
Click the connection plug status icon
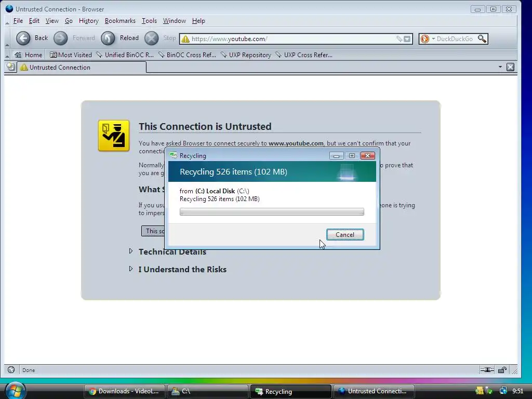click(487, 370)
